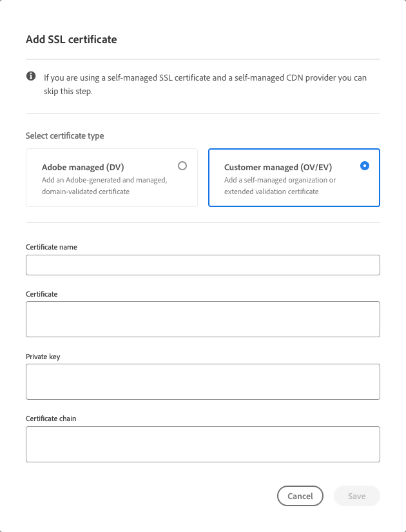Click inside the Private key text area

[x=202, y=382]
